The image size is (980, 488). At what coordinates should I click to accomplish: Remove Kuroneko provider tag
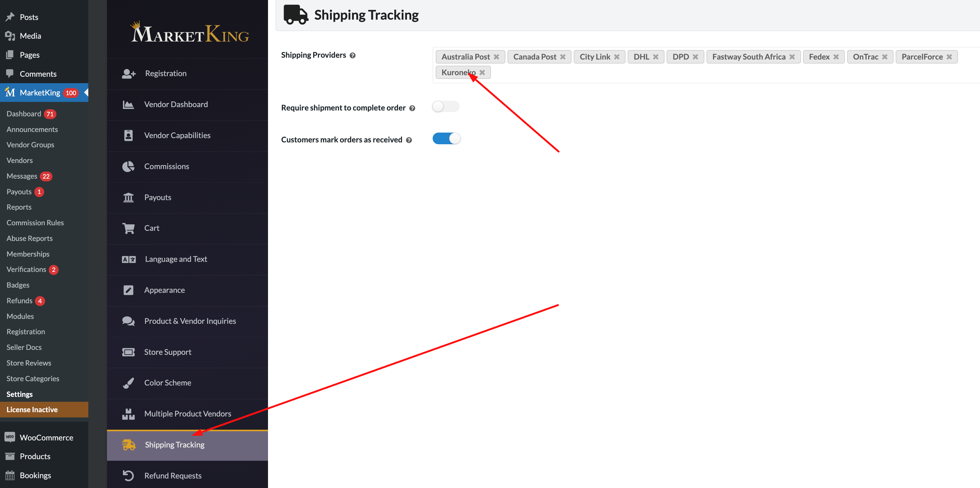[x=482, y=72]
